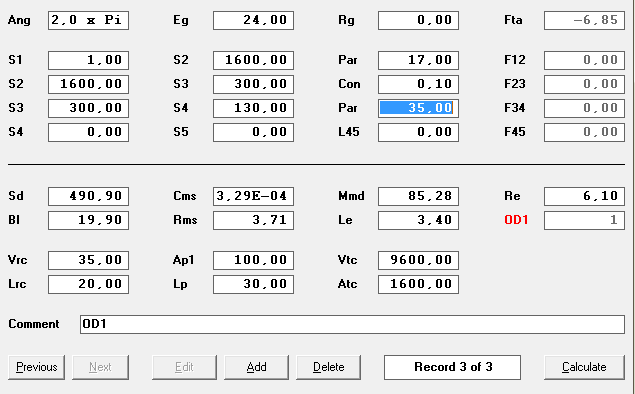Click the F23 field
635x394 pixels.
pyautogui.click(x=584, y=84)
